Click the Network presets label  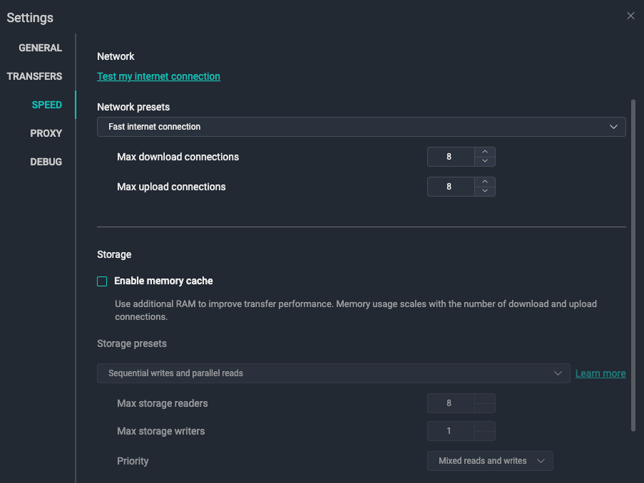133,107
